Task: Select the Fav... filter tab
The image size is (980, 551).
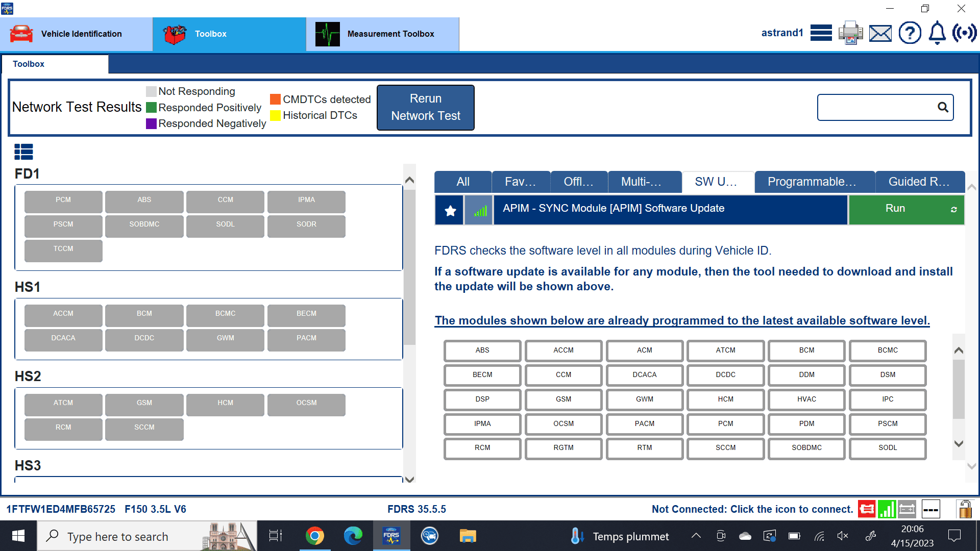Action: click(521, 182)
